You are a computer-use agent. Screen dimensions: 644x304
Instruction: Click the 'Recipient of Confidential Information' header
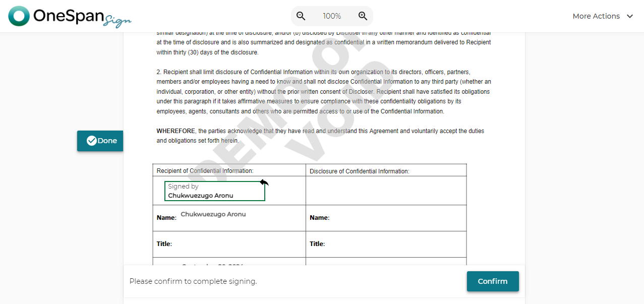coord(205,171)
